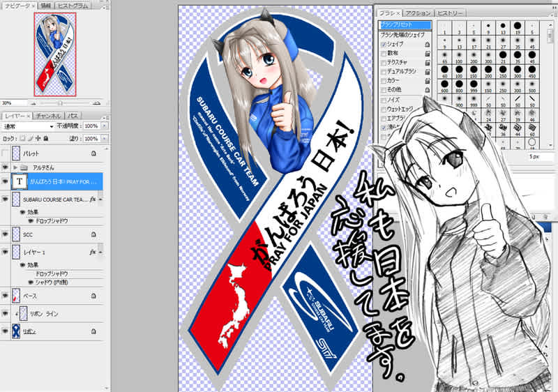Select the textured brush preset labeled 39
Screen dimensions: 558x392
tap(517, 116)
